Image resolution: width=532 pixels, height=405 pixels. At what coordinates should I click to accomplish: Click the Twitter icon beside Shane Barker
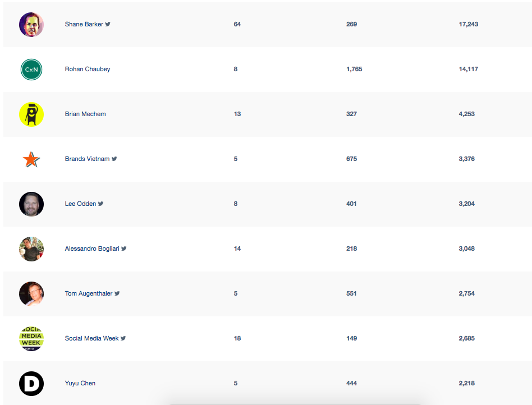[108, 24]
